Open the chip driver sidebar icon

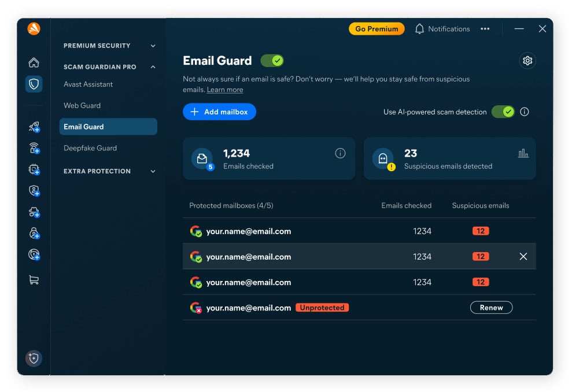(x=34, y=169)
